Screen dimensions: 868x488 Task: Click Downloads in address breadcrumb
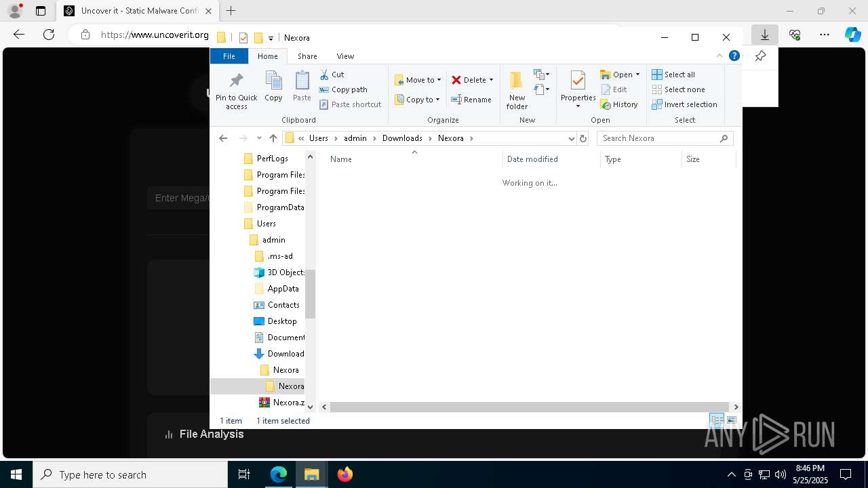click(x=402, y=138)
